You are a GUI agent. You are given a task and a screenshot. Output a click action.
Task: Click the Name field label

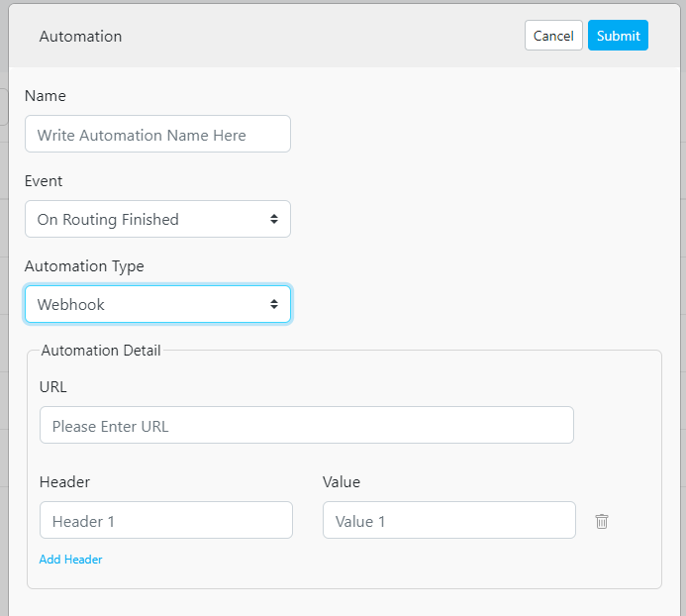[x=46, y=96]
